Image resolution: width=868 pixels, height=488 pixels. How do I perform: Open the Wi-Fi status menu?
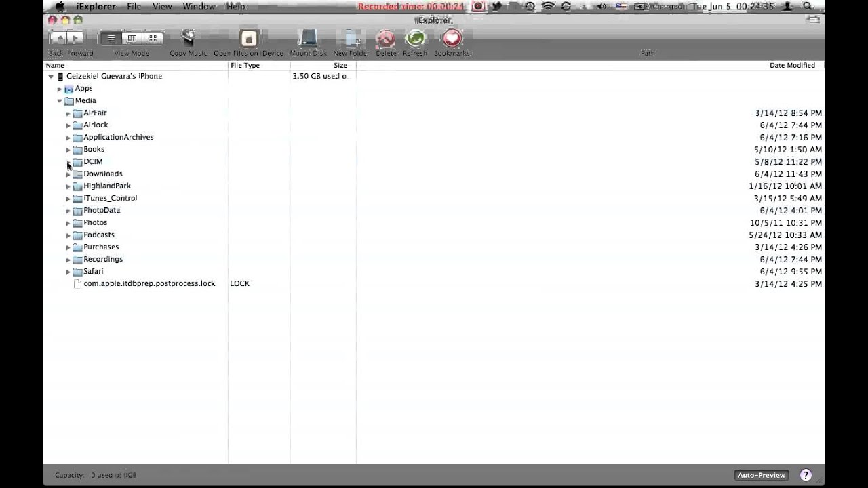[x=548, y=6]
